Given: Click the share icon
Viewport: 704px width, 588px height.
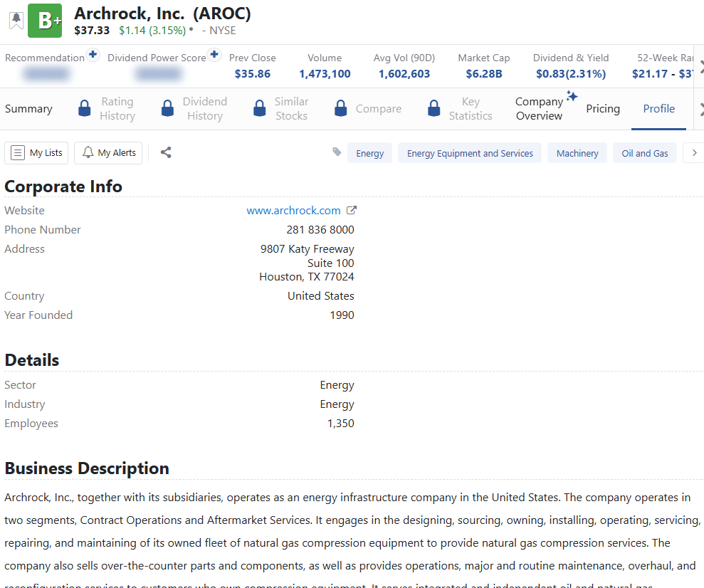Looking at the screenshot, I should [166, 152].
